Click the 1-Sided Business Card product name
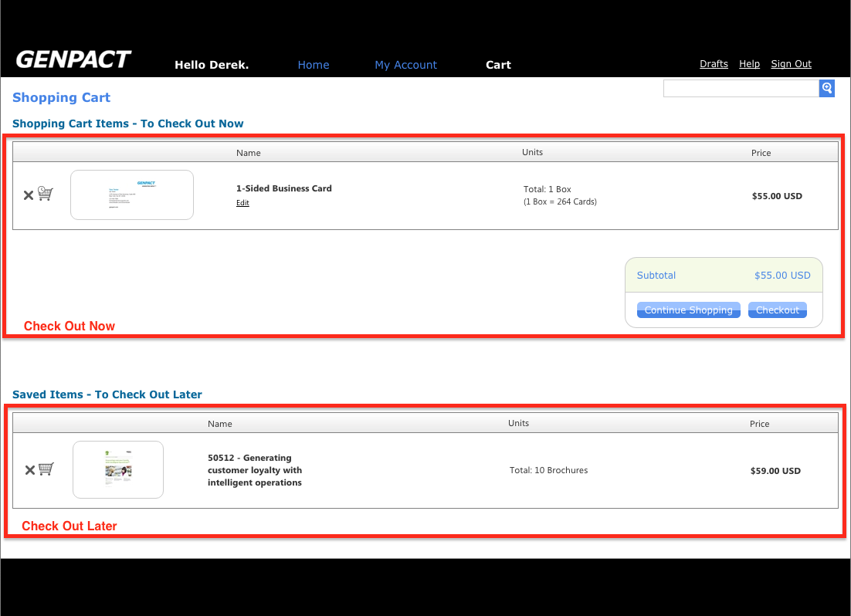The image size is (851, 616). coord(283,188)
